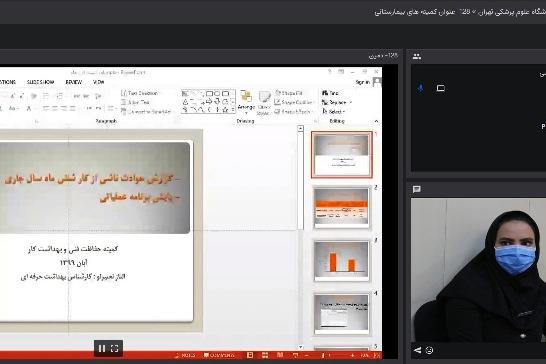The image size is (546, 364).
Task: Toggle the blue microphone icon
Action: tap(421, 88)
